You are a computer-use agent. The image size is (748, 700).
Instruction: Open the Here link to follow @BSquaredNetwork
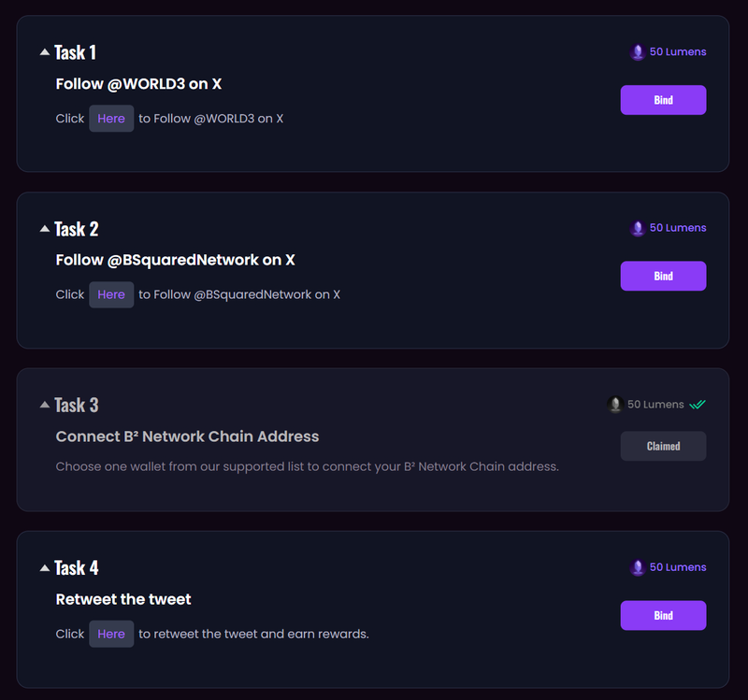(x=111, y=294)
